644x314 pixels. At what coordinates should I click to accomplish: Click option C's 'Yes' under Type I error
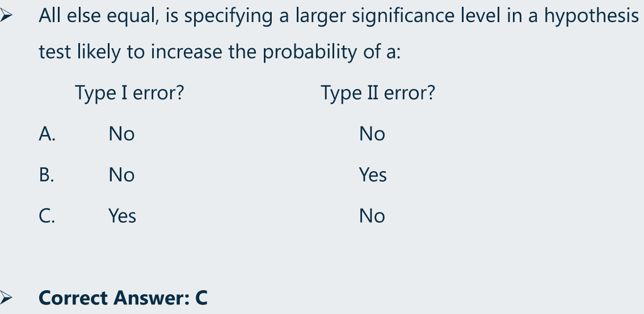[123, 216]
